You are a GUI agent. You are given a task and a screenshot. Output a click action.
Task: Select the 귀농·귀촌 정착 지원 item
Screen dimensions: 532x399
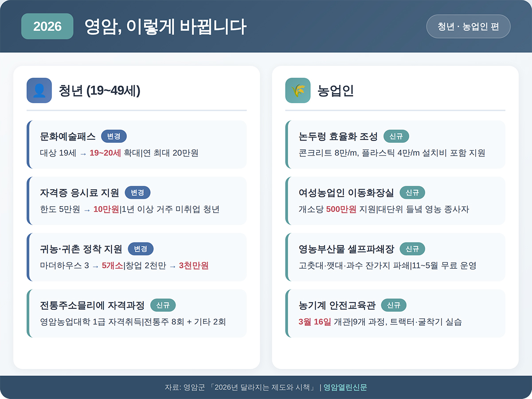click(x=137, y=257)
